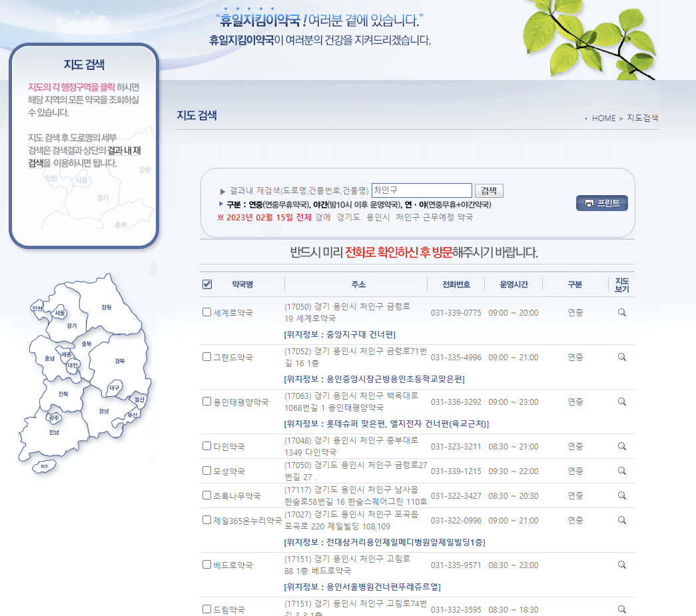This screenshot has height=616, width=696.
Task: Check the 제일365온누리약국 checkbox
Action: (206, 519)
